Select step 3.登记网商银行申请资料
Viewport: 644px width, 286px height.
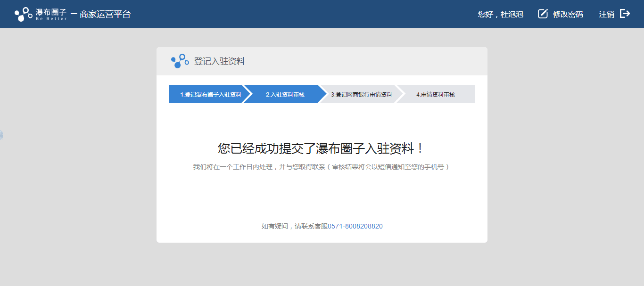362,94
